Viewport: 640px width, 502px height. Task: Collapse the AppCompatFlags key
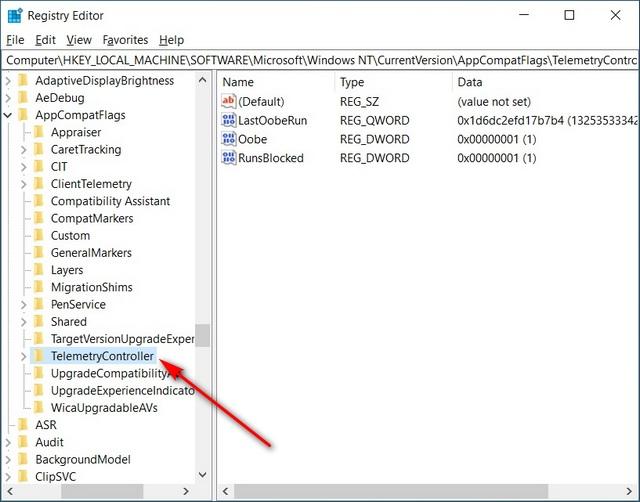(8, 116)
